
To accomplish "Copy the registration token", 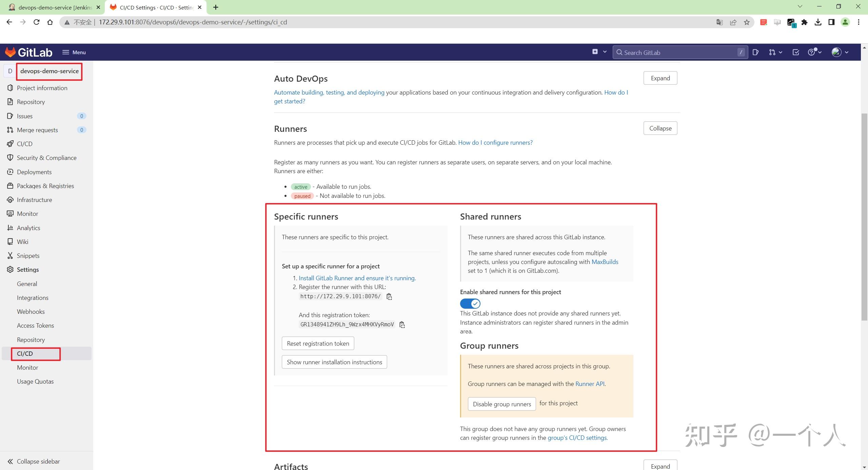I will coord(402,325).
